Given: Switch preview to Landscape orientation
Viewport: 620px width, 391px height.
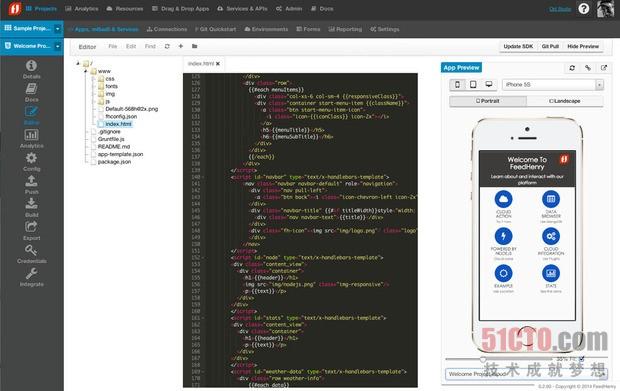Looking at the screenshot, I should (x=565, y=101).
